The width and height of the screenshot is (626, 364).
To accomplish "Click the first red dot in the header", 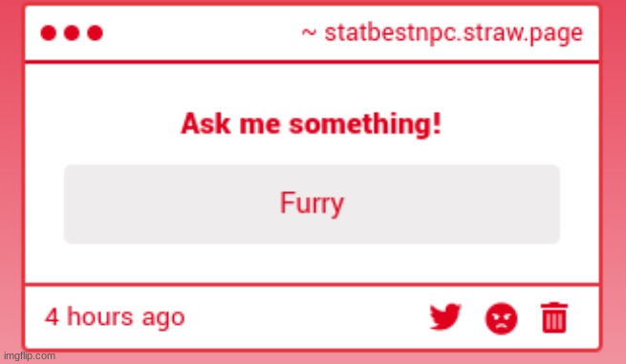I will [49, 32].
